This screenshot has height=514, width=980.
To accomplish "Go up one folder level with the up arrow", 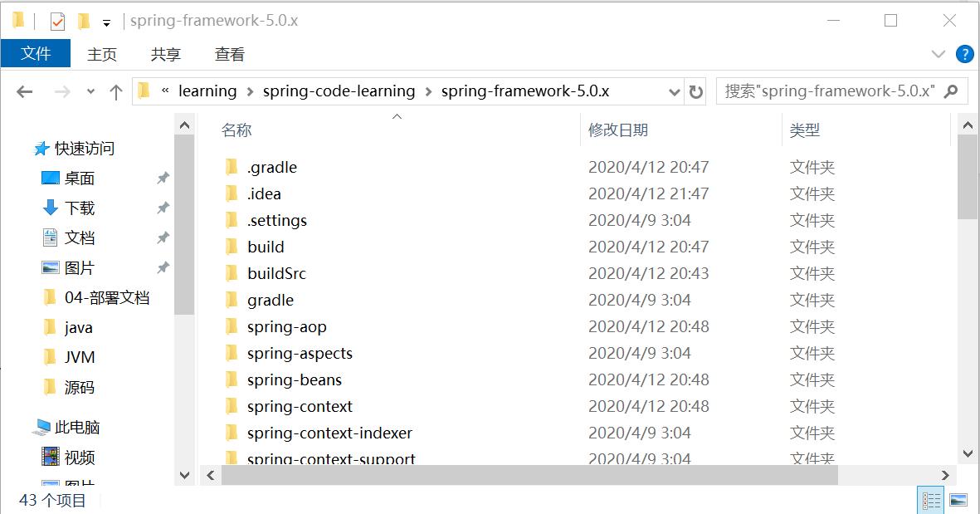I will (x=115, y=91).
